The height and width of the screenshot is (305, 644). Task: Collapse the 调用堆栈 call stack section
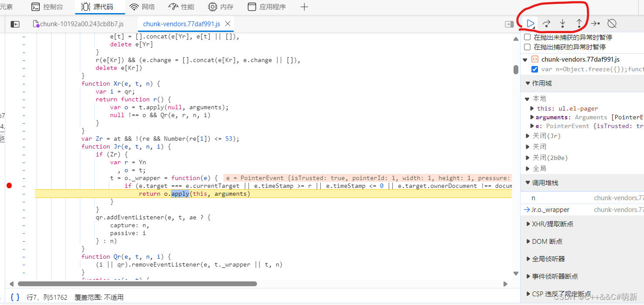pos(528,183)
